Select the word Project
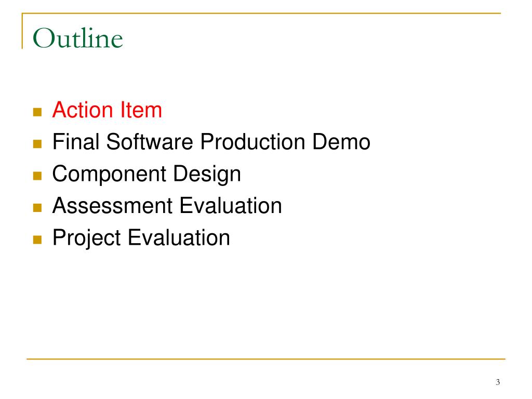The width and height of the screenshot is (532, 399). point(87,238)
